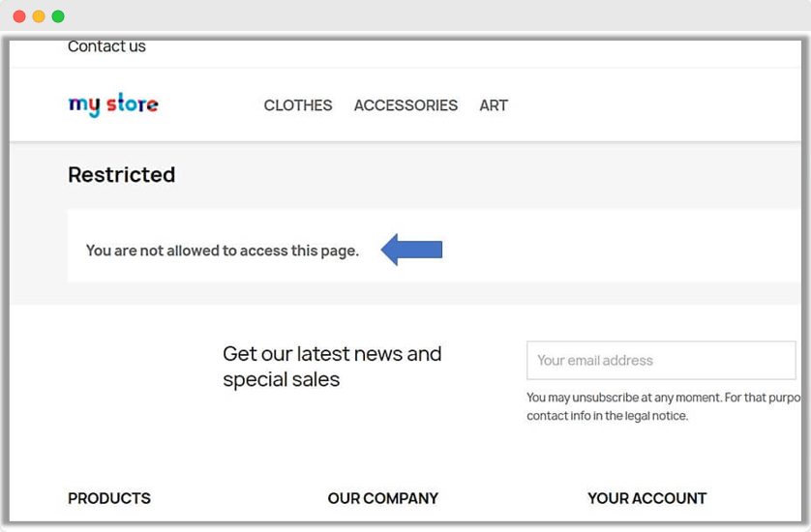This screenshot has width=811, height=532.
Task: Select the YOUR ACCOUNT footer heading
Action: click(646, 498)
